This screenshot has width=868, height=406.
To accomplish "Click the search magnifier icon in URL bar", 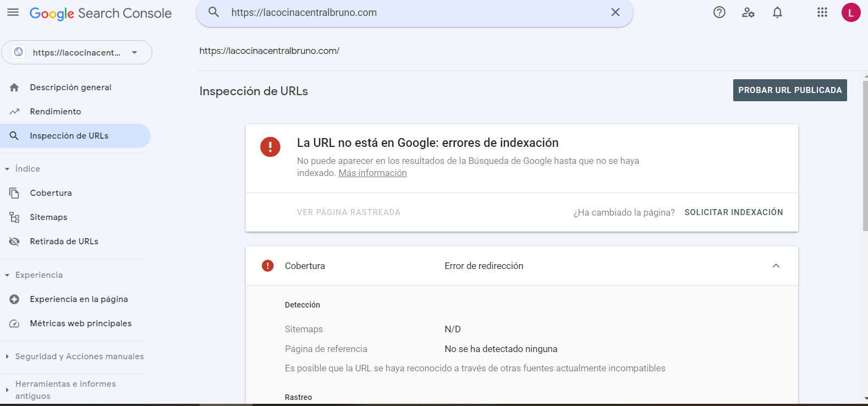I will pos(214,12).
